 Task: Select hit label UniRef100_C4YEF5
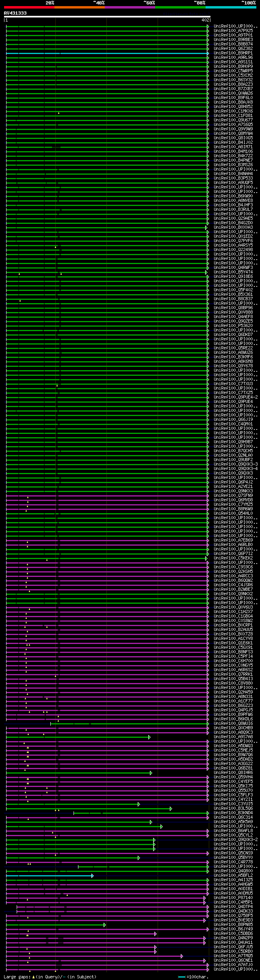[233, 781]
